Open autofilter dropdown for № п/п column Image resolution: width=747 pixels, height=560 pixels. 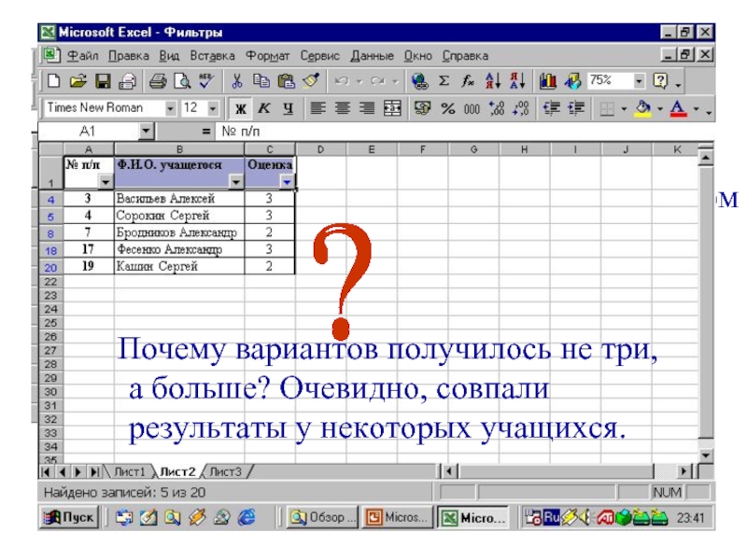coord(106,182)
